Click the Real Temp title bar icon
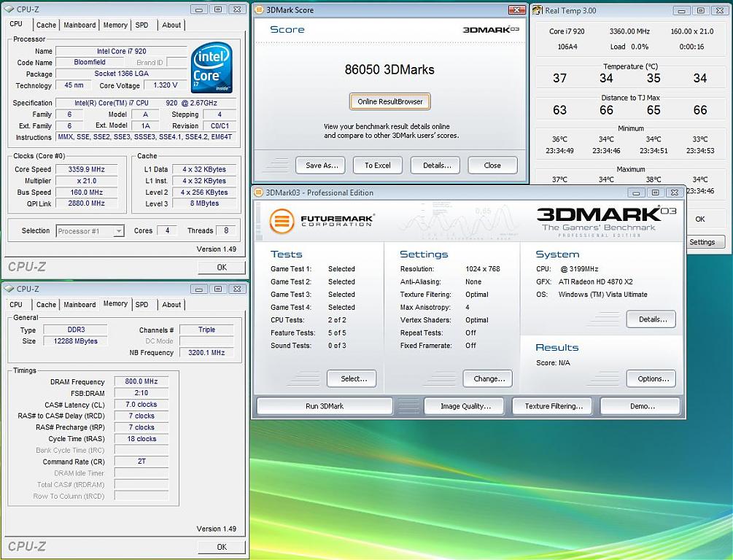Image resolution: width=733 pixels, height=560 pixels. 538,10
